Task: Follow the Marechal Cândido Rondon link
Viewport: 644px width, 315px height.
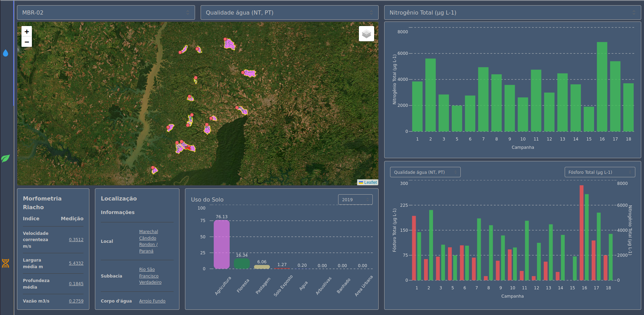Action: point(149,241)
